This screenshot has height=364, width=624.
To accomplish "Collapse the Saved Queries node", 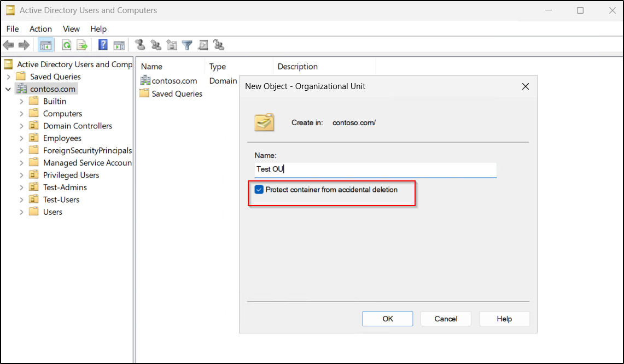I will [x=9, y=77].
